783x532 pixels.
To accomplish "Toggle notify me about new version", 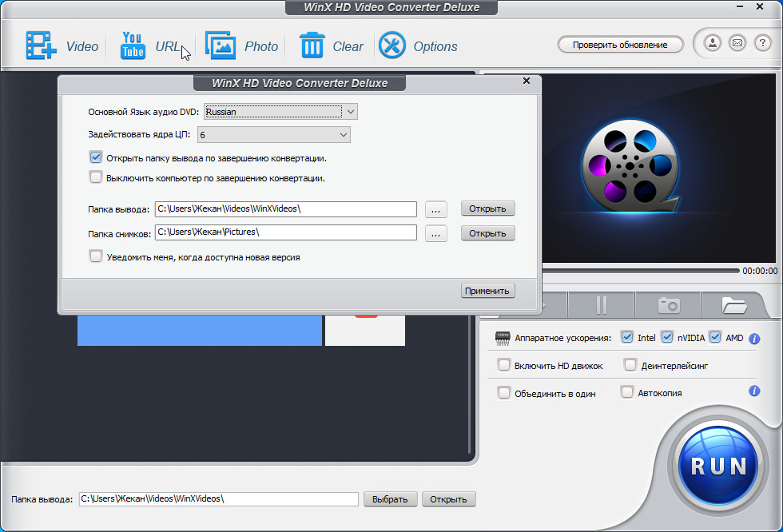I will click(96, 256).
